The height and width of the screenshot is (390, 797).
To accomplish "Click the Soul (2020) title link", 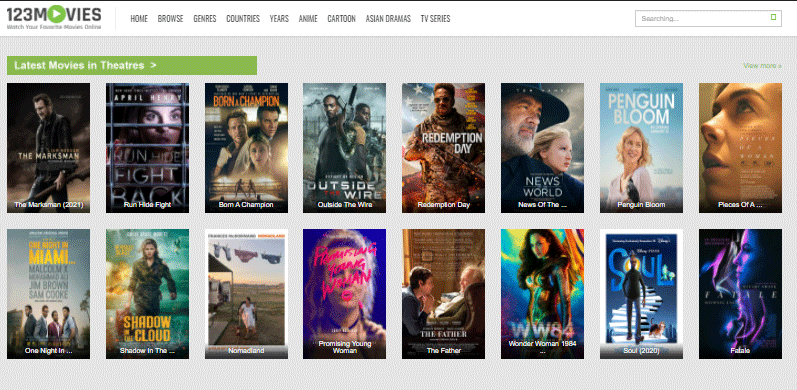I will [641, 351].
